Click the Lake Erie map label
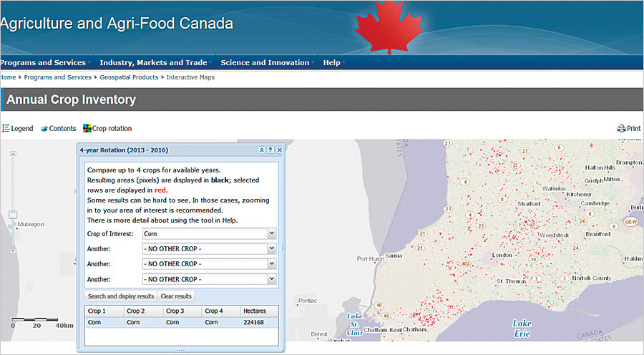 click(522, 329)
